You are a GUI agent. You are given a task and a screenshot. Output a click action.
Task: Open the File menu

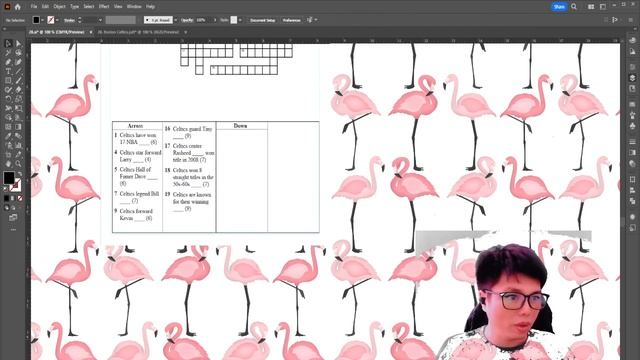pos(34,7)
